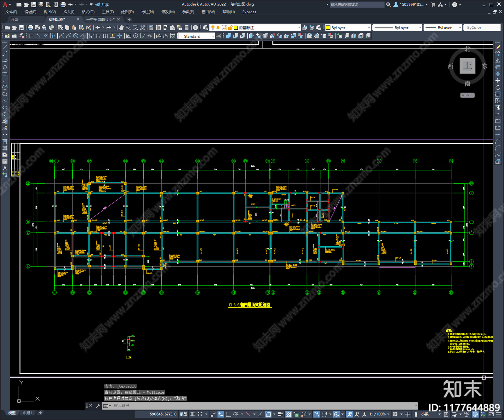The image size is (504, 420).
Task: Click the Zoom Window icon
Action: coord(135,28)
